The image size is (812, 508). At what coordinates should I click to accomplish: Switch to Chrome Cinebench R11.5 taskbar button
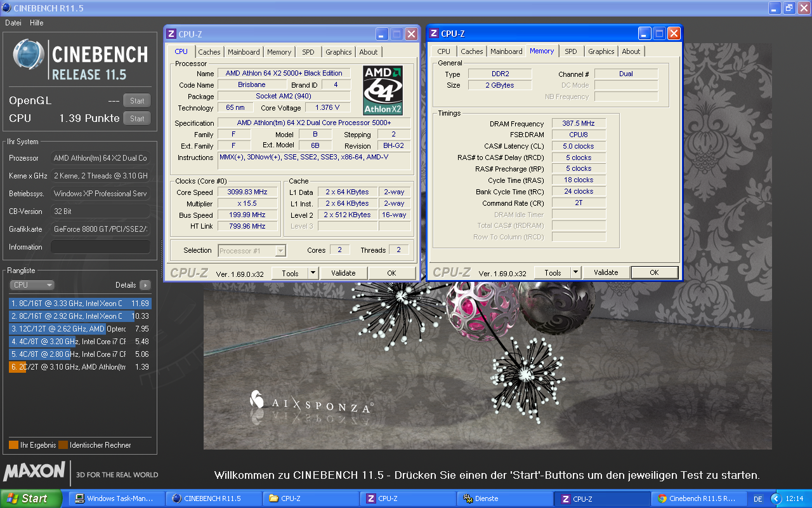click(699, 498)
